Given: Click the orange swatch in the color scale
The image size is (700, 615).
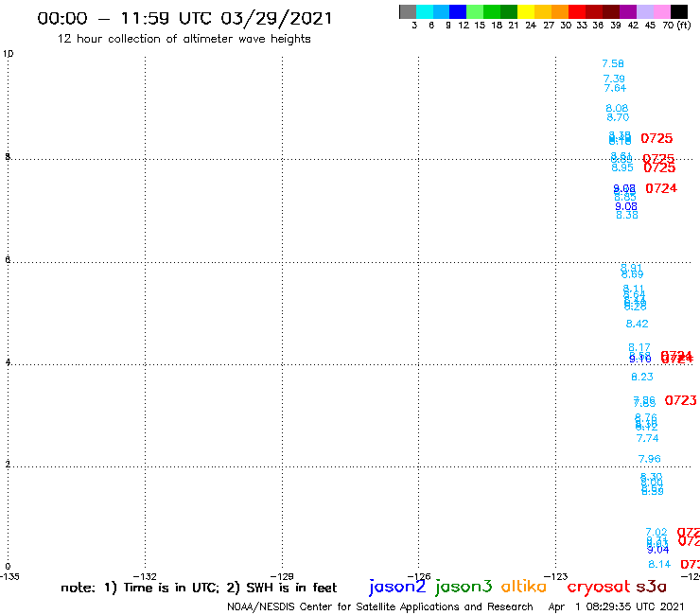Looking at the screenshot, I should point(560,11).
